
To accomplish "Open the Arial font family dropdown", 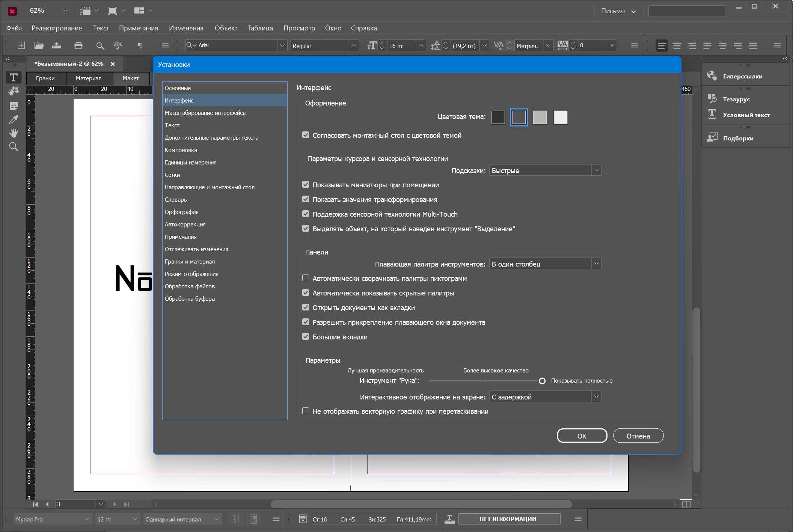I will tap(236, 45).
